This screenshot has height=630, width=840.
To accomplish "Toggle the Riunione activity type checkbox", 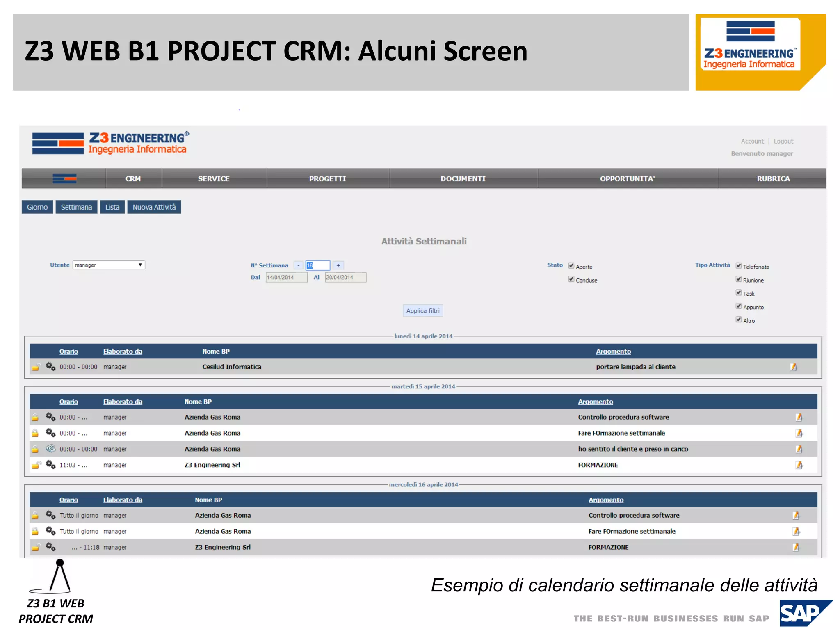I will (738, 279).
